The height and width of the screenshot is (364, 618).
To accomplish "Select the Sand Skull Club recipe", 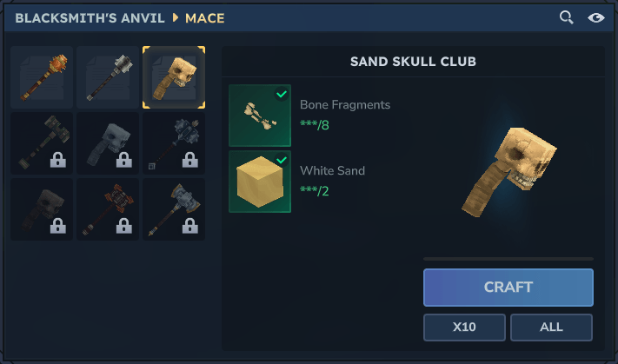I will click(x=174, y=77).
